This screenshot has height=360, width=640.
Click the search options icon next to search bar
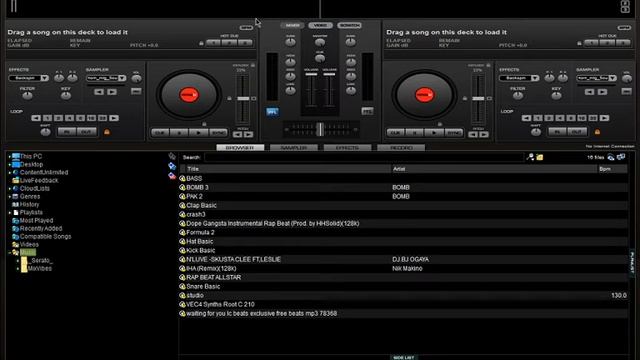tap(530, 157)
